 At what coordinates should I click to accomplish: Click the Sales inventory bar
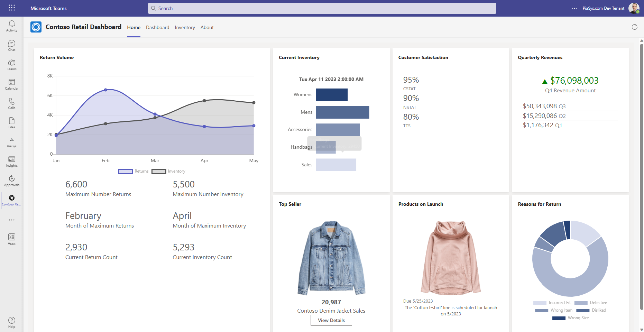pyautogui.click(x=336, y=165)
